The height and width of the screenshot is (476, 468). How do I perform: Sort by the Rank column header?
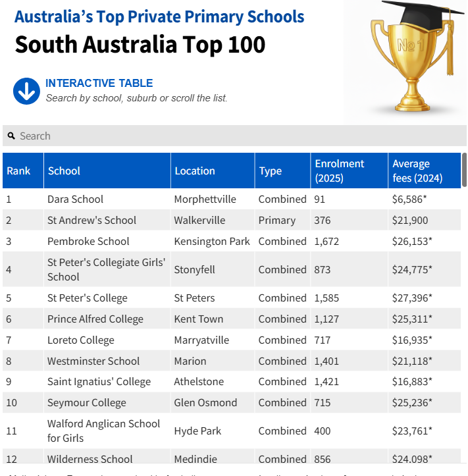[x=23, y=171]
